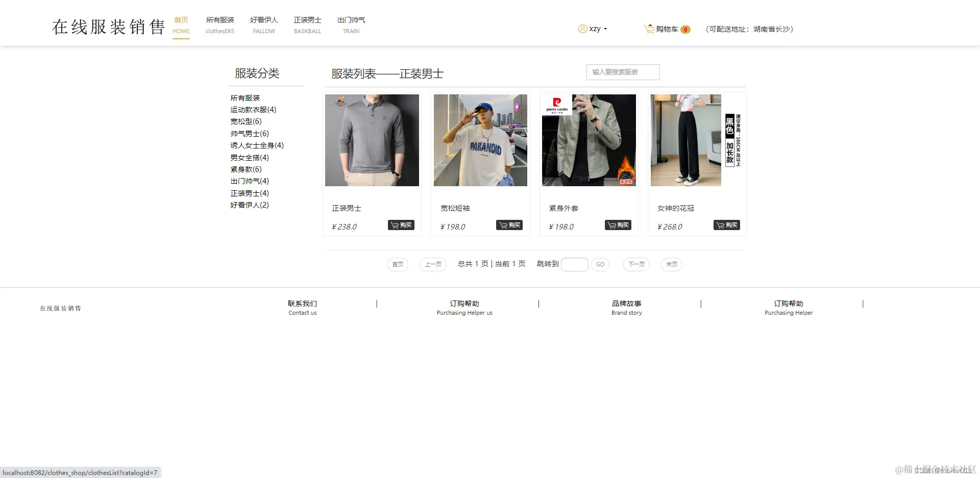Go to 末页 last page

pyautogui.click(x=671, y=264)
